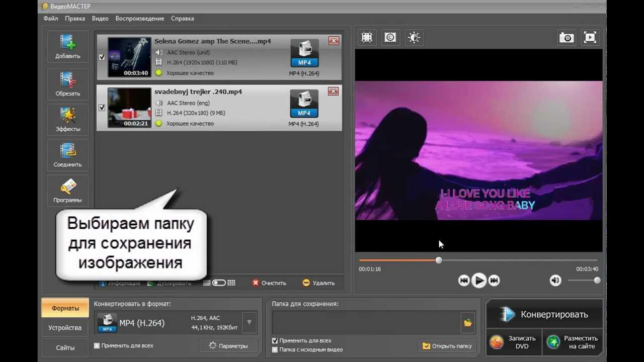Open the Справка menu
644x362 pixels.
pyautogui.click(x=182, y=19)
